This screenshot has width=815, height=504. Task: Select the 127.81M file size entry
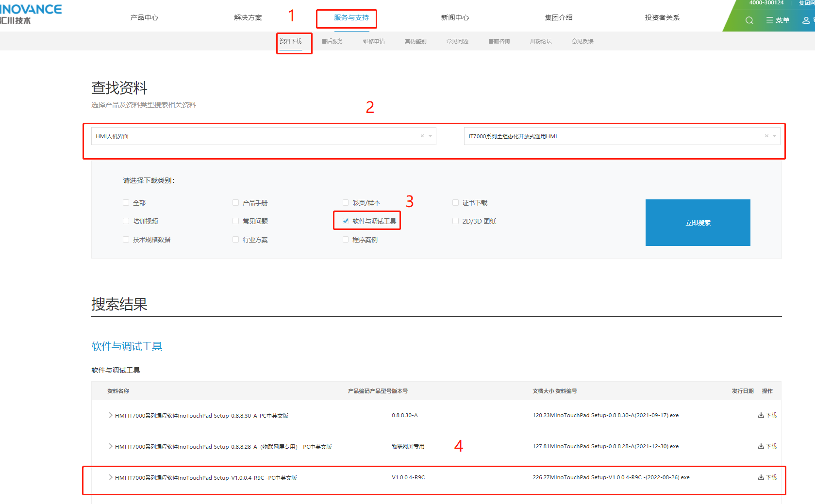[544, 446]
